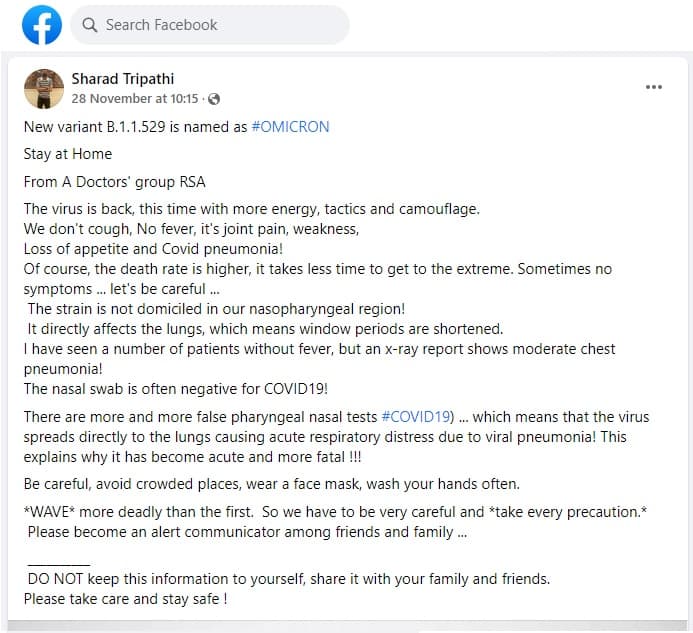Screen dimensions: 693x633
Task: Click the 'nasal swab is often negative' line
Action: click(176, 389)
